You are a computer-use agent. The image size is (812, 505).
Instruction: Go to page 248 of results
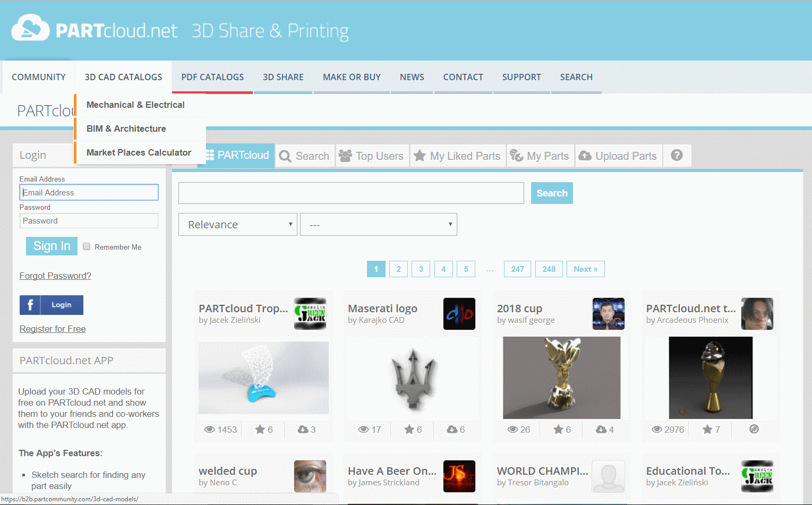click(x=549, y=269)
